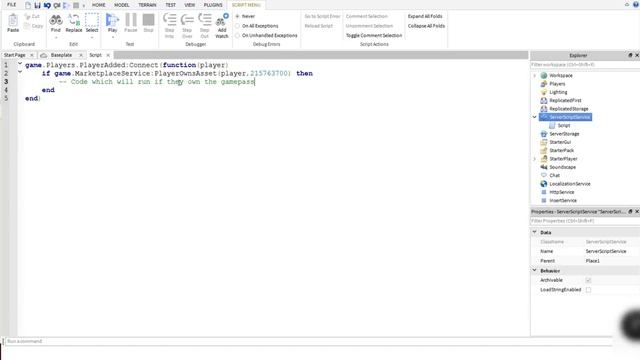Click the Stop test icon

point(149,20)
